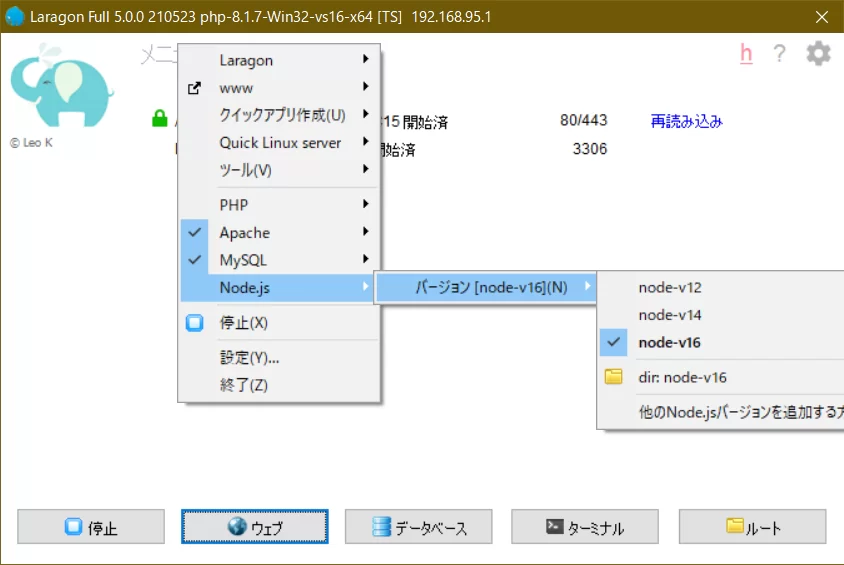The image size is (844, 565).
Task: Expand the www submenu arrow
Action: pyautogui.click(x=366, y=86)
